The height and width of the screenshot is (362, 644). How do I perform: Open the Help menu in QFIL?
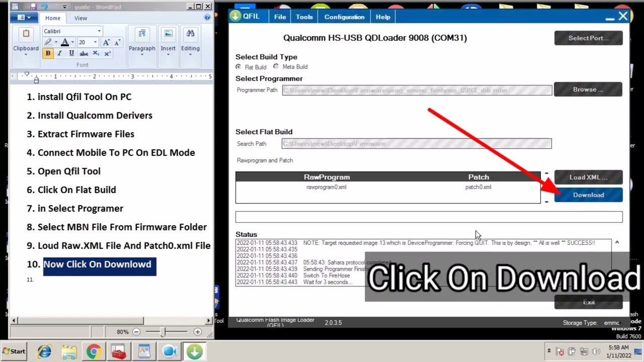(x=383, y=17)
